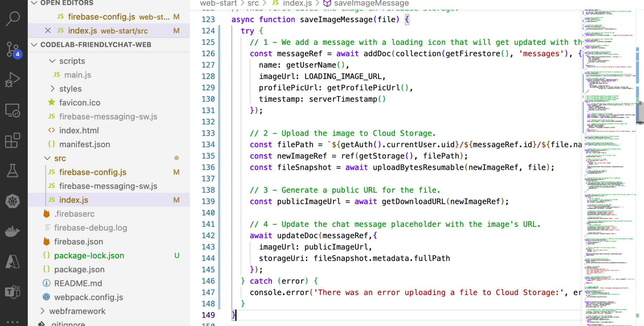Viewport: 644px width, 326px height.
Task: Click the index.js breadcrumb
Action: (297, 4)
